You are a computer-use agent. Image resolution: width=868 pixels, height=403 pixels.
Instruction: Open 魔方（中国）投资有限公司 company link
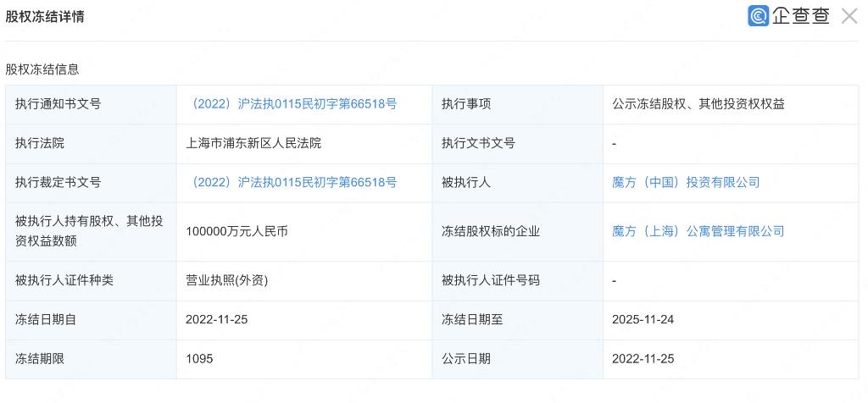pyautogui.click(x=686, y=182)
